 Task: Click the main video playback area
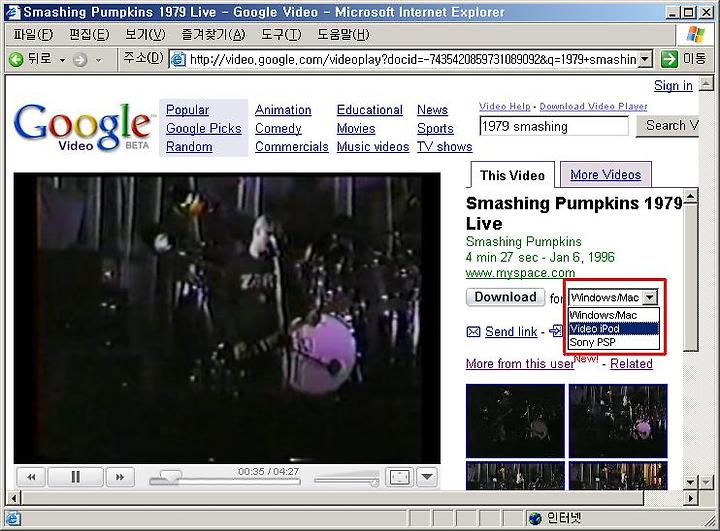[227, 318]
